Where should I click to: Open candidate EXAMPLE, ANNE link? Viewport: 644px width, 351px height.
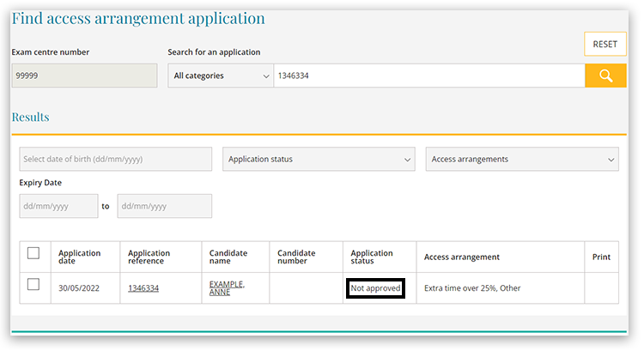point(227,288)
